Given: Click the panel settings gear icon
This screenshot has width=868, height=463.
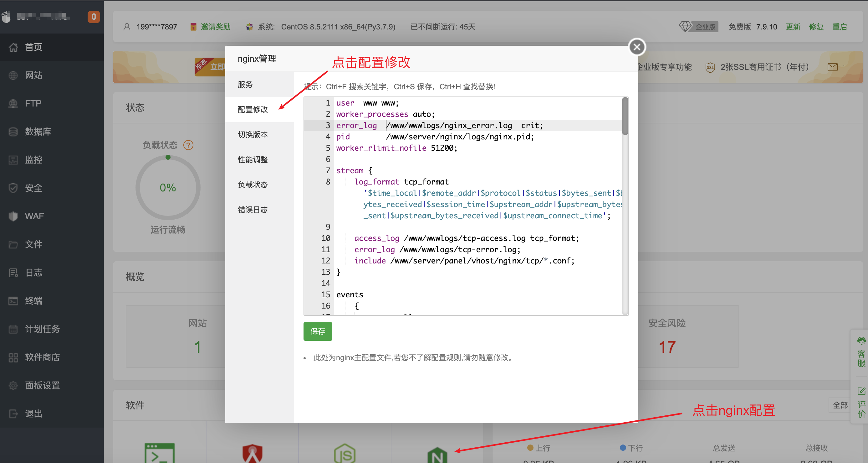Looking at the screenshot, I should coord(13,385).
